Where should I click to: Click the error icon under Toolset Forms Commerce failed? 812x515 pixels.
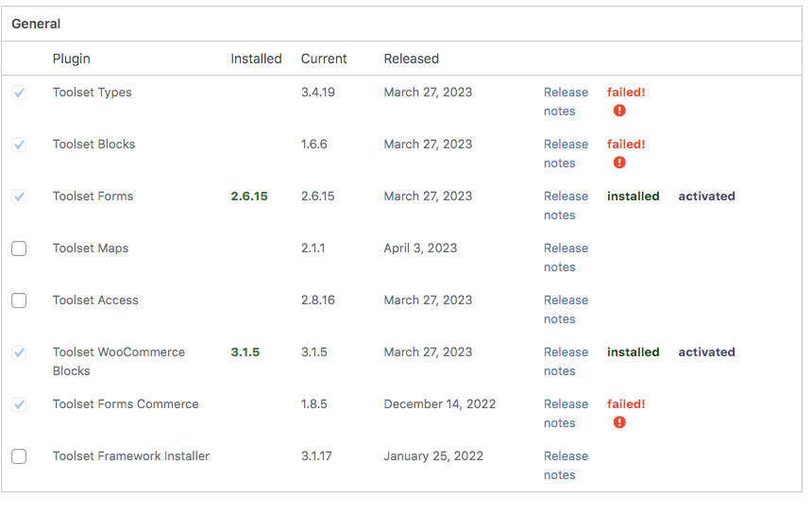tap(619, 422)
